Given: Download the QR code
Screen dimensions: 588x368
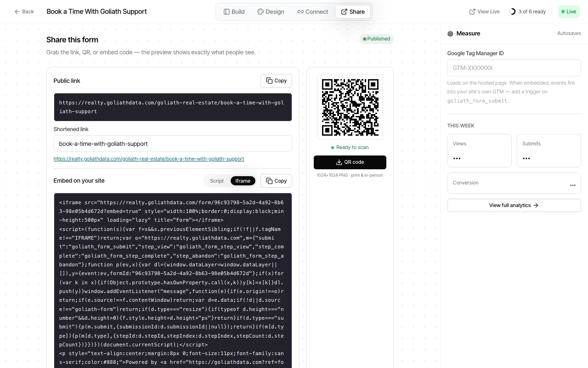Looking at the screenshot, I should pyautogui.click(x=350, y=162).
